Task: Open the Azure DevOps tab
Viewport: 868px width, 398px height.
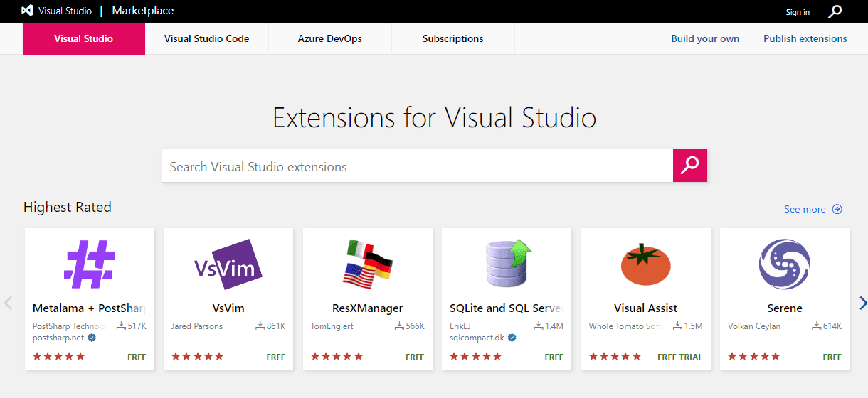Action: point(329,39)
